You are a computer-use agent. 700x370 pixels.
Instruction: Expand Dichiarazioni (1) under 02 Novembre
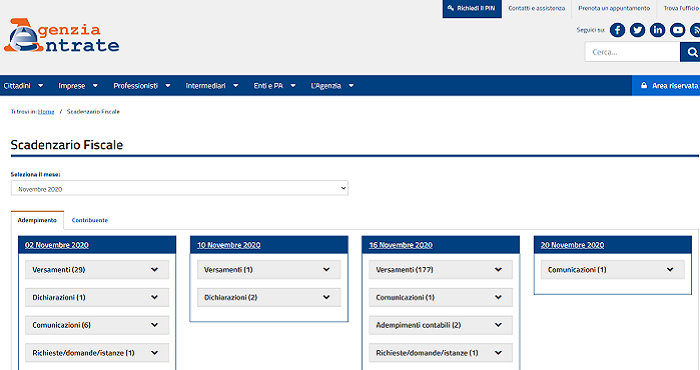pyautogui.click(x=97, y=297)
